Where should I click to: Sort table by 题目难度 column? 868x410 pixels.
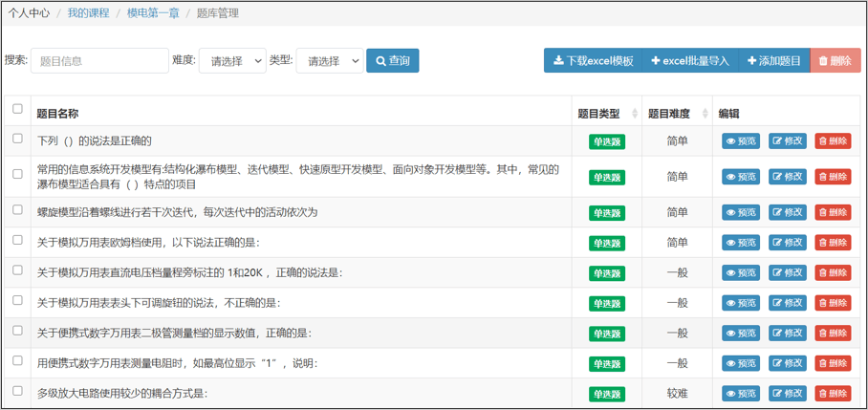click(x=702, y=114)
